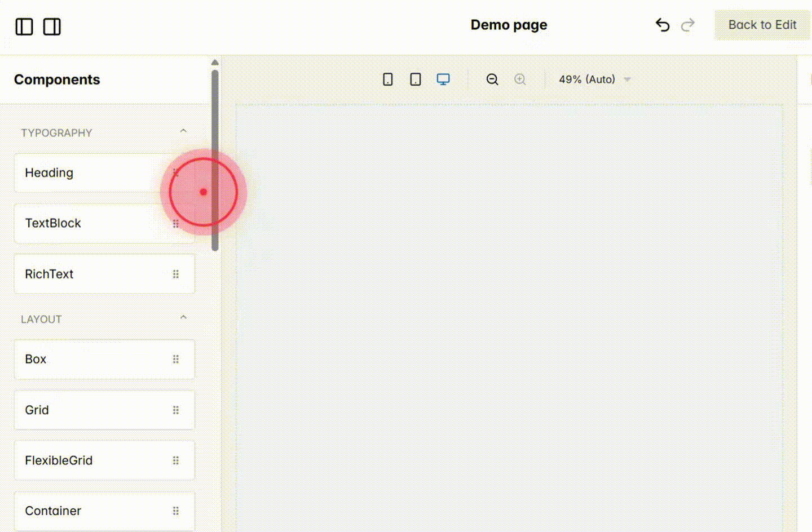
Task: Select the tablet preview
Action: tap(415, 79)
